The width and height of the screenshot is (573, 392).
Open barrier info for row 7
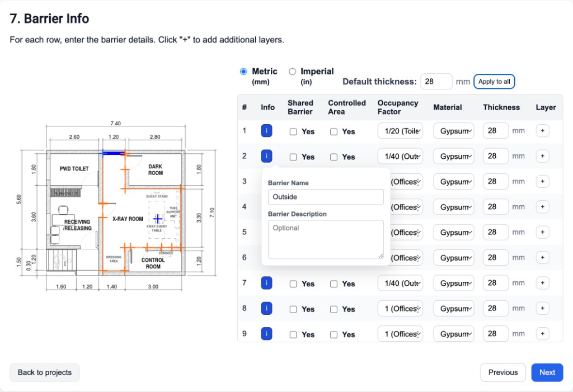pyautogui.click(x=266, y=283)
